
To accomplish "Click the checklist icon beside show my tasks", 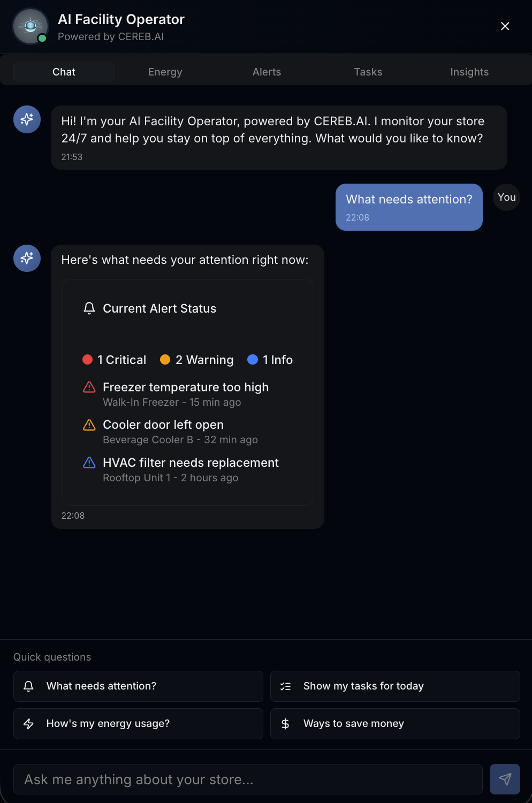I will pyautogui.click(x=286, y=686).
